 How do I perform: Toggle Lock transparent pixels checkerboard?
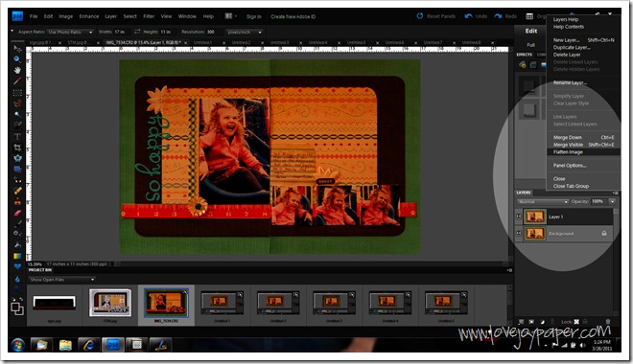click(x=576, y=322)
